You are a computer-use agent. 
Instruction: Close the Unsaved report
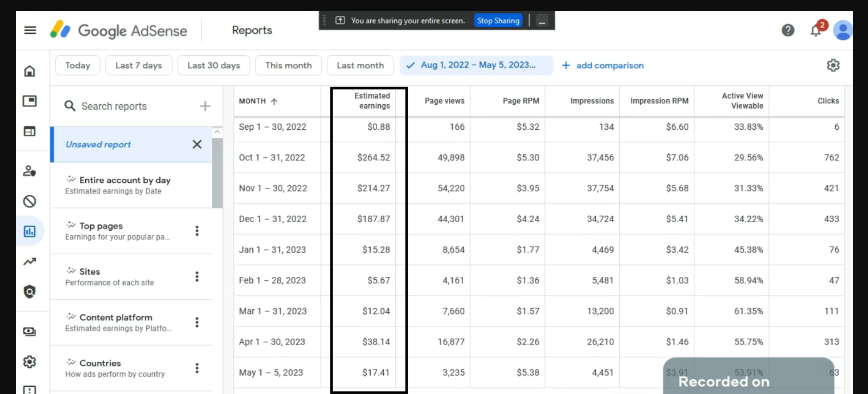point(197,144)
